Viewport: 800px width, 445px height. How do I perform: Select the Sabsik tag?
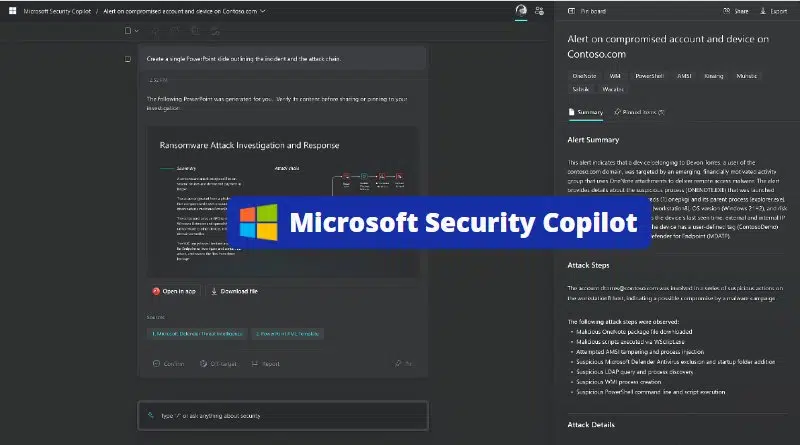click(581, 89)
